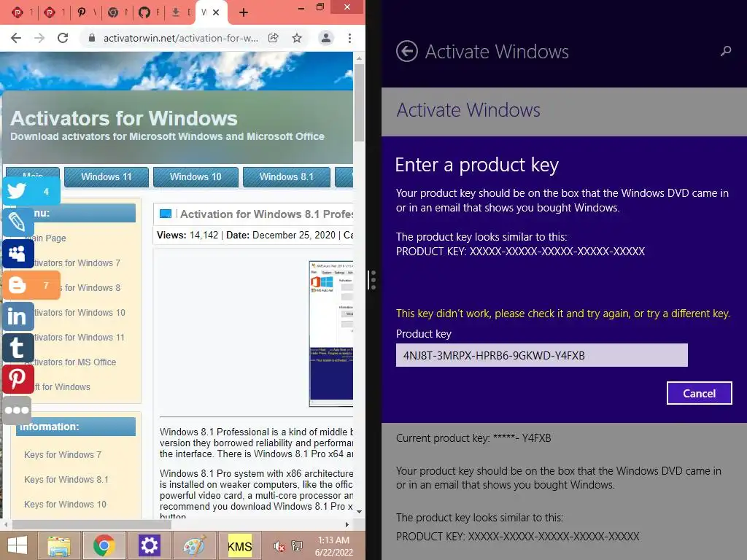Open Chrome's three-dot menu

349,38
